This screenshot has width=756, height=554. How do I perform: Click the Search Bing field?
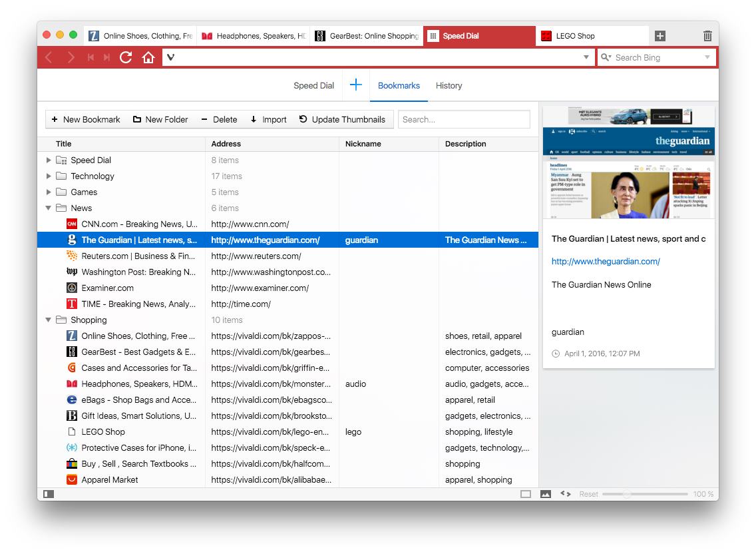658,57
